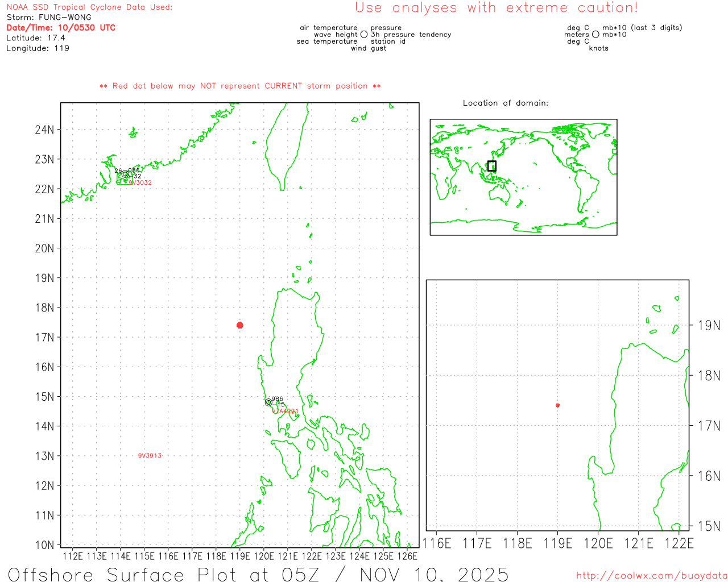
Task: Click the 'Use analyses with extreme caution!' warning
Action: tap(496, 8)
